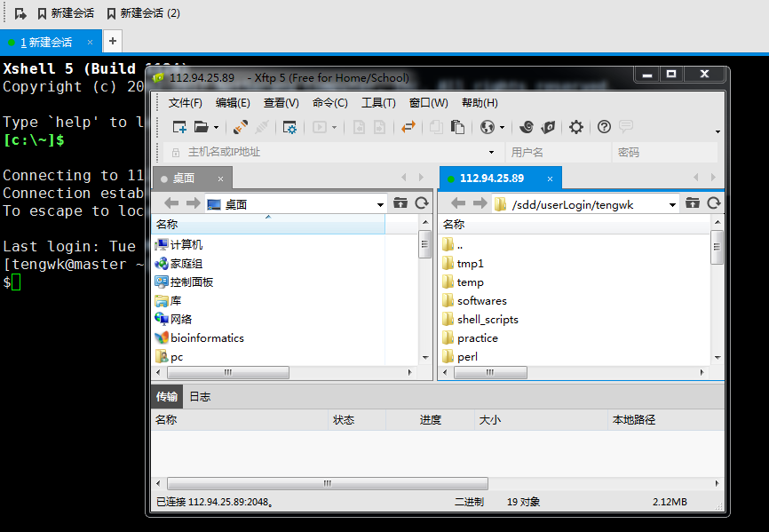The height and width of the screenshot is (532, 769).
Task: Open the dropdown arrow next to Open folder icon
Action: 216,128
